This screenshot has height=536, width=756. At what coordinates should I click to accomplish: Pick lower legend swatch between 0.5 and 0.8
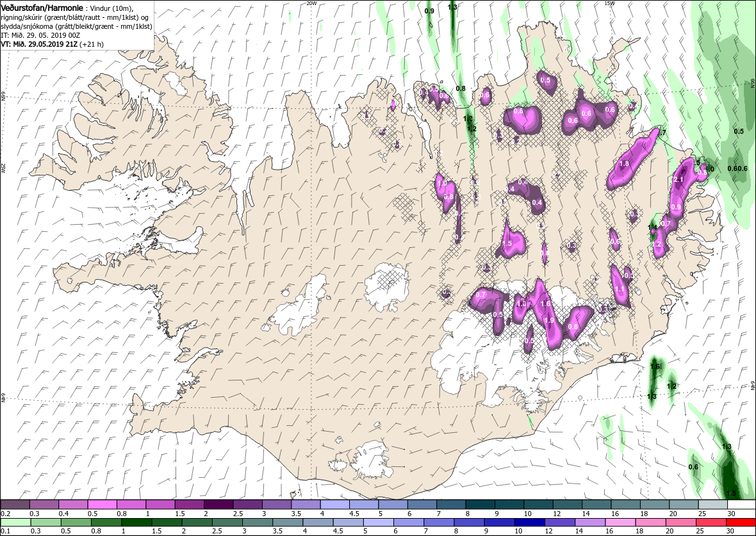point(77,523)
